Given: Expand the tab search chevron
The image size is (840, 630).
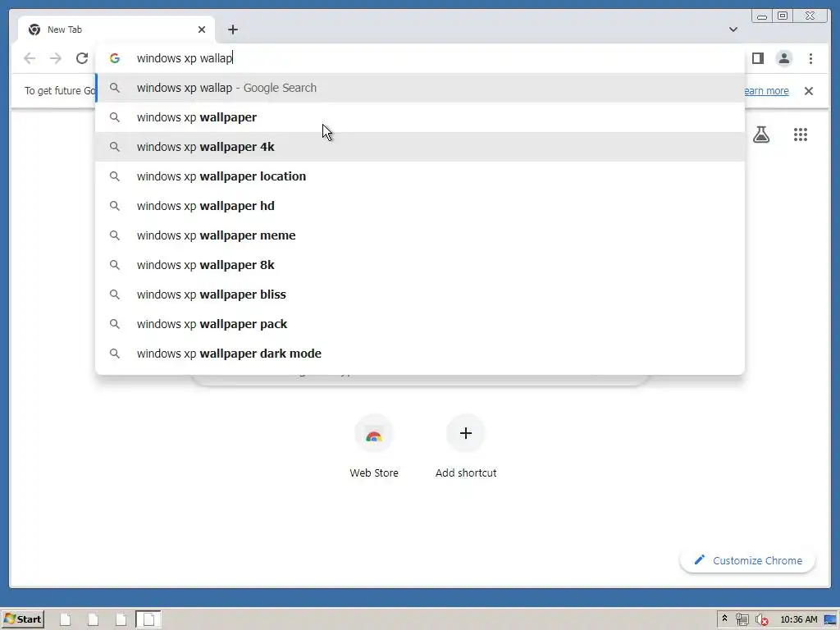Looking at the screenshot, I should point(733,30).
